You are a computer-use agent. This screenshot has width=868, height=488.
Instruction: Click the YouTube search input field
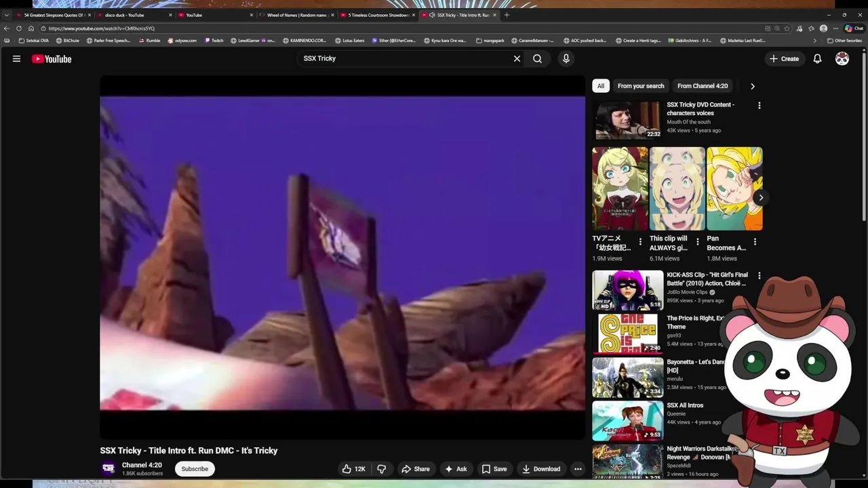click(405, 59)
